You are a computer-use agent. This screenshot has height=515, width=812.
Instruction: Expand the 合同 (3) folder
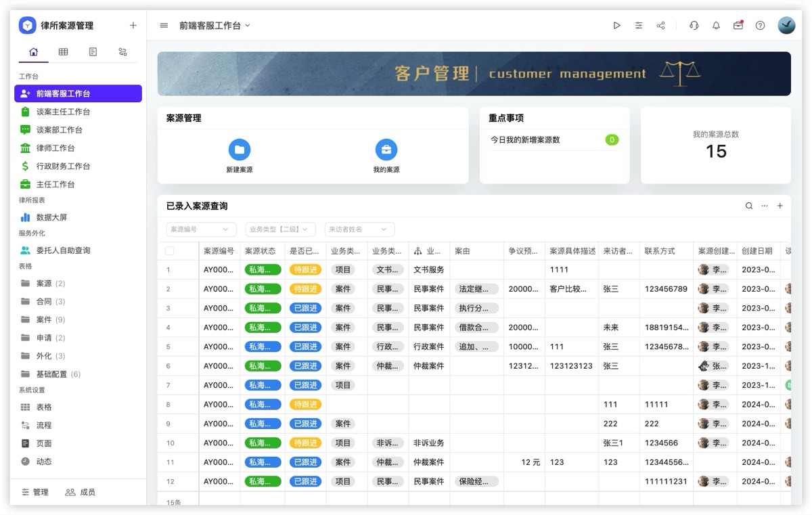point(78,301)
